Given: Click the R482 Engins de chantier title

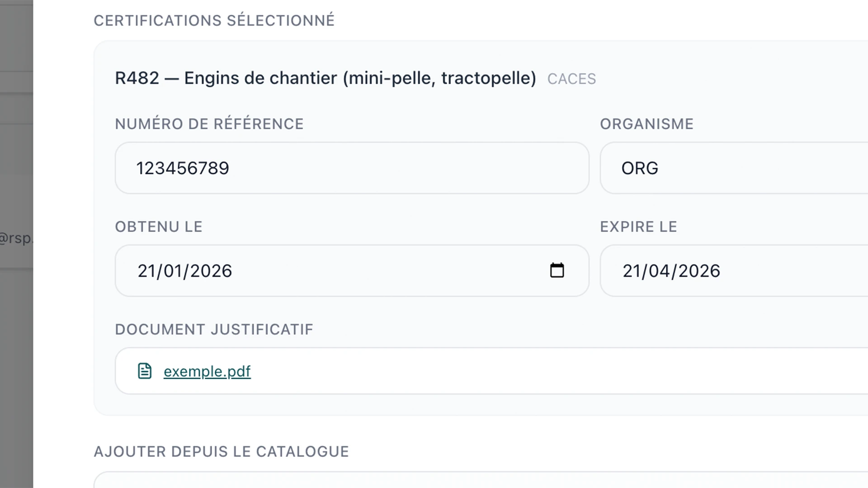Looking at the screenshot, I should point(325,78).
